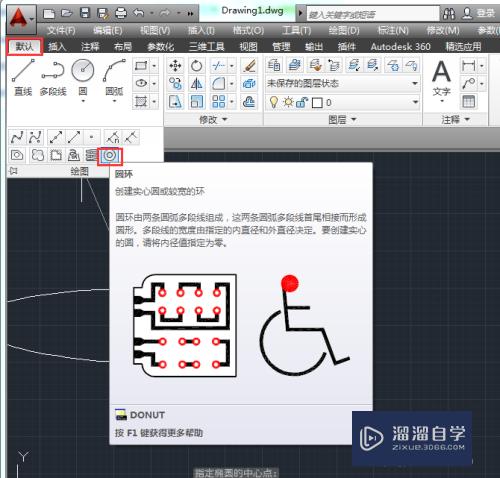
Task: Open the Hatch tool dropdown arrow
Action: (154, 102)
